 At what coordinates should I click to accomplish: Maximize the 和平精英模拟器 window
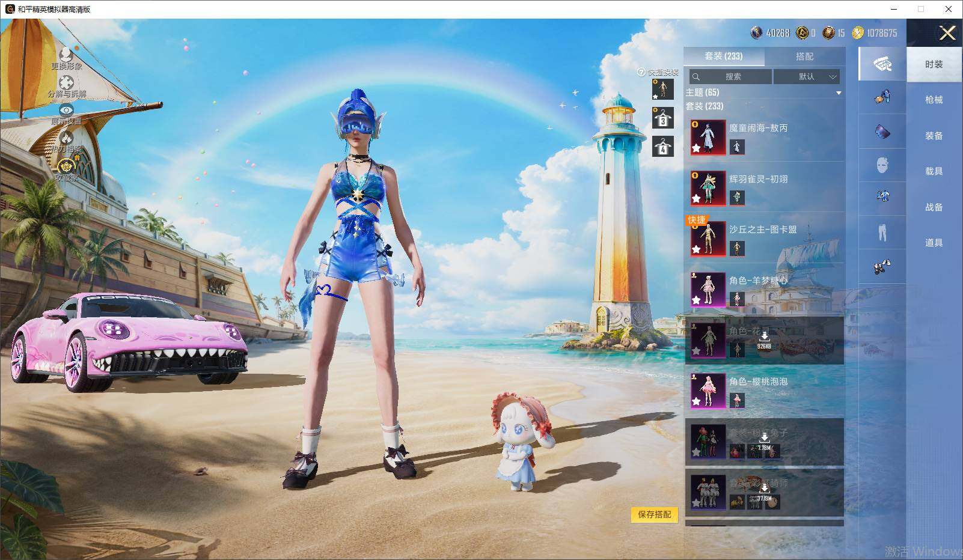[921, 9]
